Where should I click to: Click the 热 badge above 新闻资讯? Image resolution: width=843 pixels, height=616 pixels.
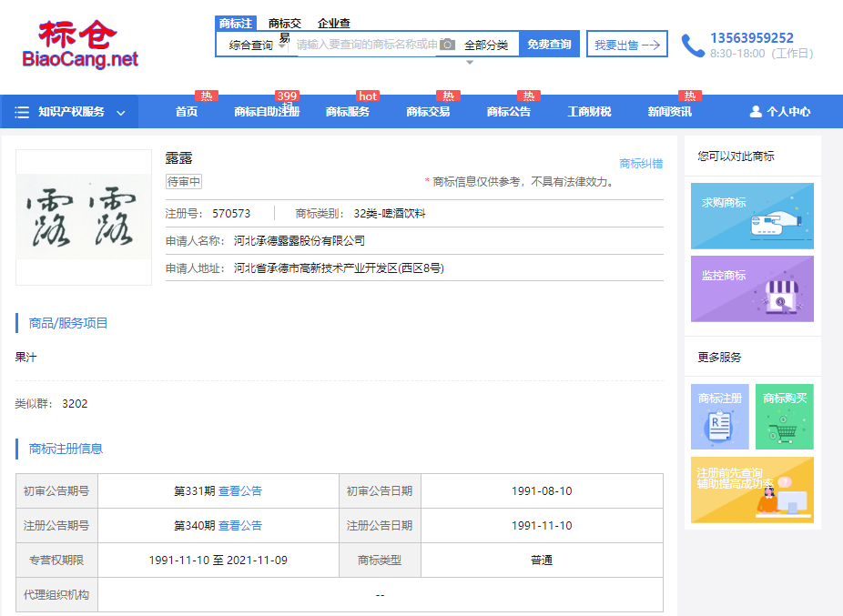pyautogui.click(x=690, y=96)
